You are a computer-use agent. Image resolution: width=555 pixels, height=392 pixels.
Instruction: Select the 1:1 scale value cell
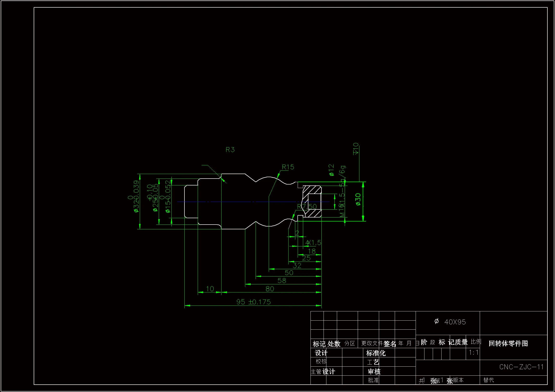coord(474,353)
